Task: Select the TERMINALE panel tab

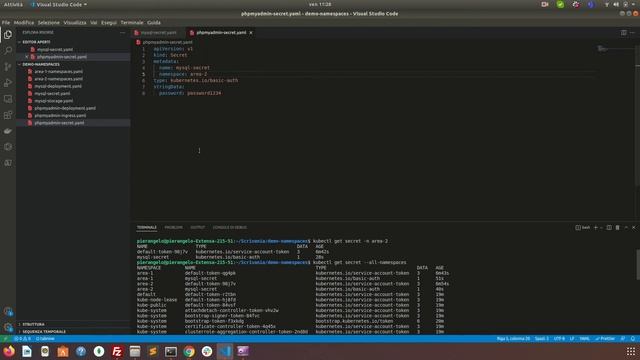Action: click(x=147, y=227)
